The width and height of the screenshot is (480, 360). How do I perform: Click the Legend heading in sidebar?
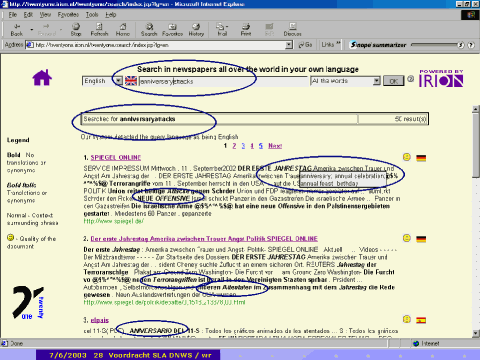18,140
